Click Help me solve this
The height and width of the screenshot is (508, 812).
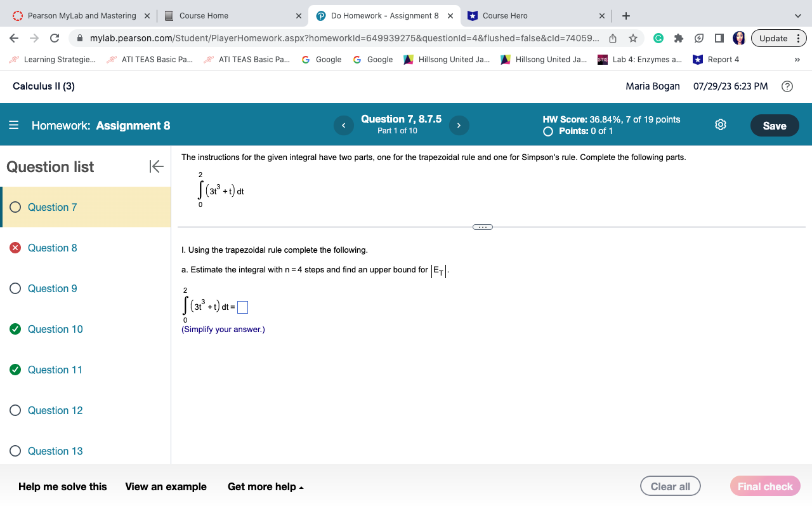pos(62,486)
